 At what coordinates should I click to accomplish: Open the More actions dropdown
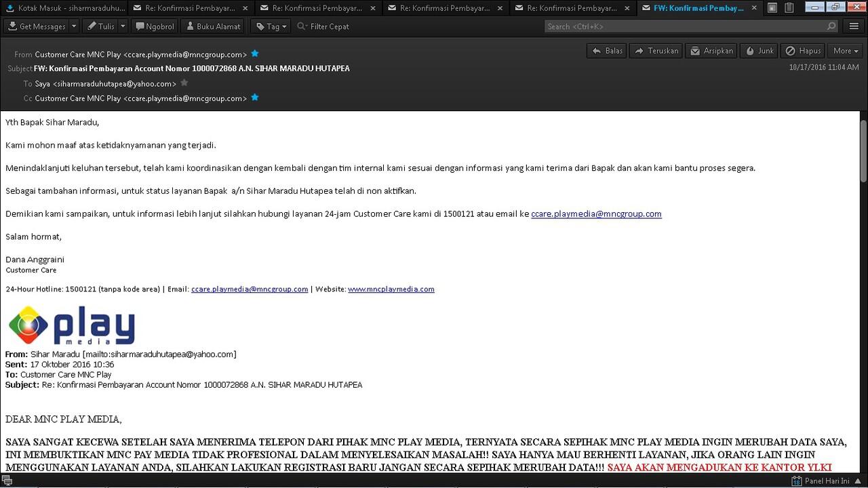coord(846,51)
